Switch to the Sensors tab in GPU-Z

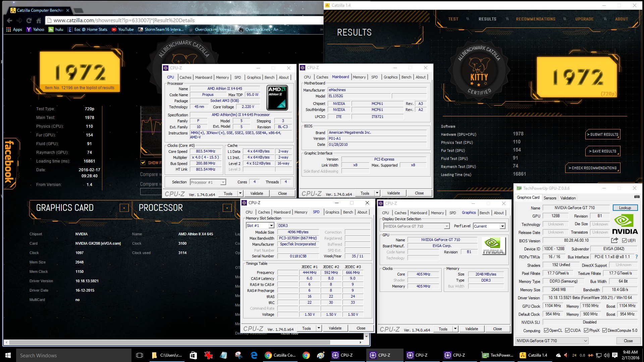(550, 198)
